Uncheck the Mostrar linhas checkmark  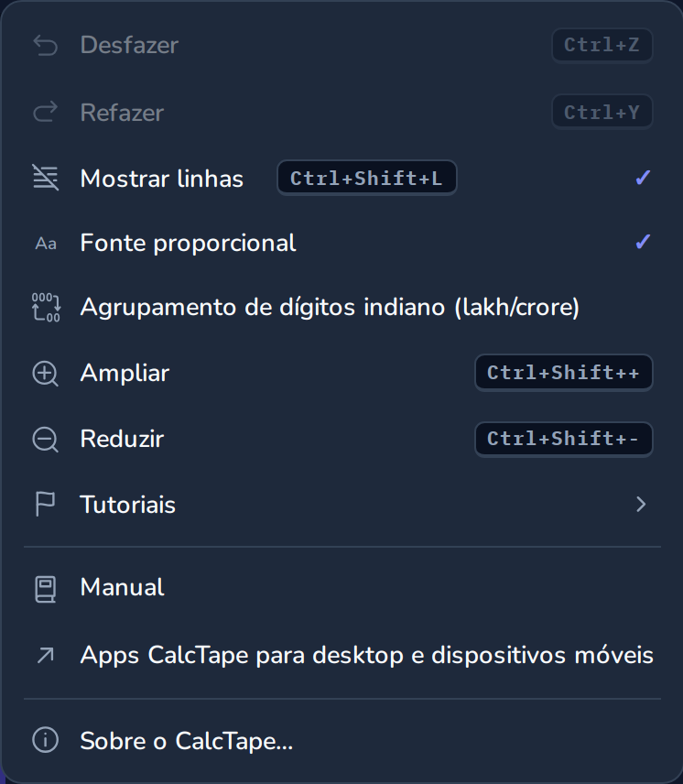tap(643, 178)
